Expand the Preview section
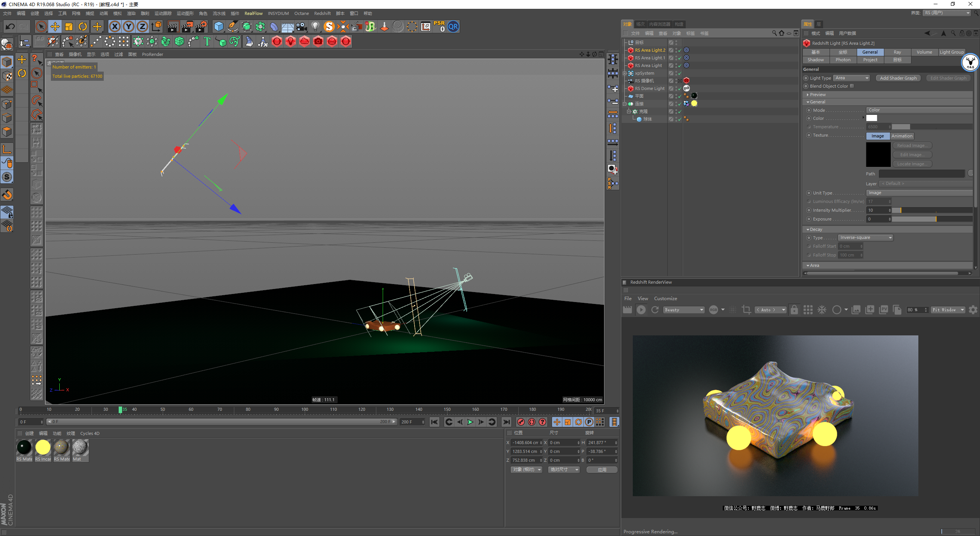 point(817,95)
